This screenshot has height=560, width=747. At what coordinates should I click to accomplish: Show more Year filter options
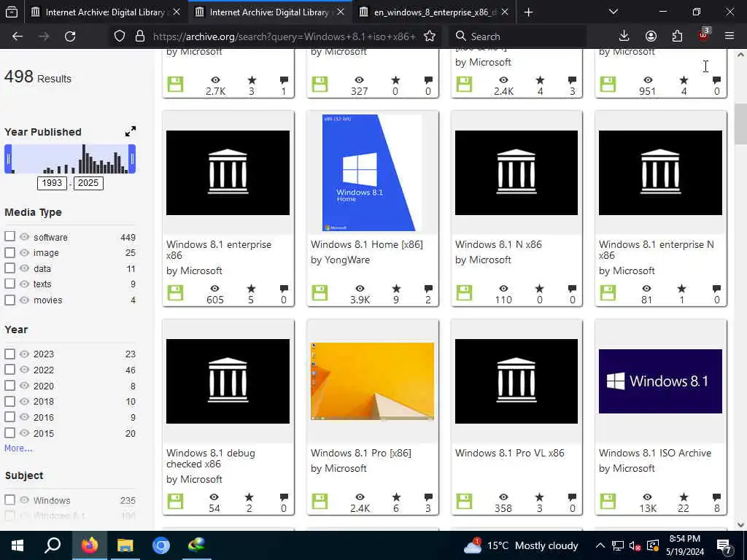pos(18,448)
